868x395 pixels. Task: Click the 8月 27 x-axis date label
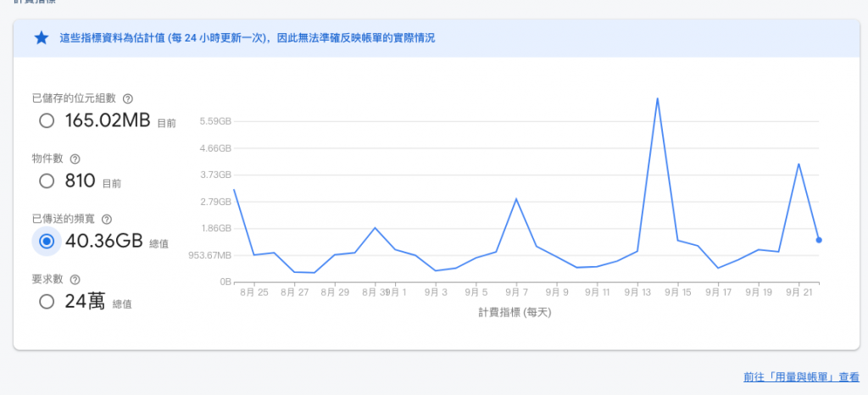click(x=294, y=292)
